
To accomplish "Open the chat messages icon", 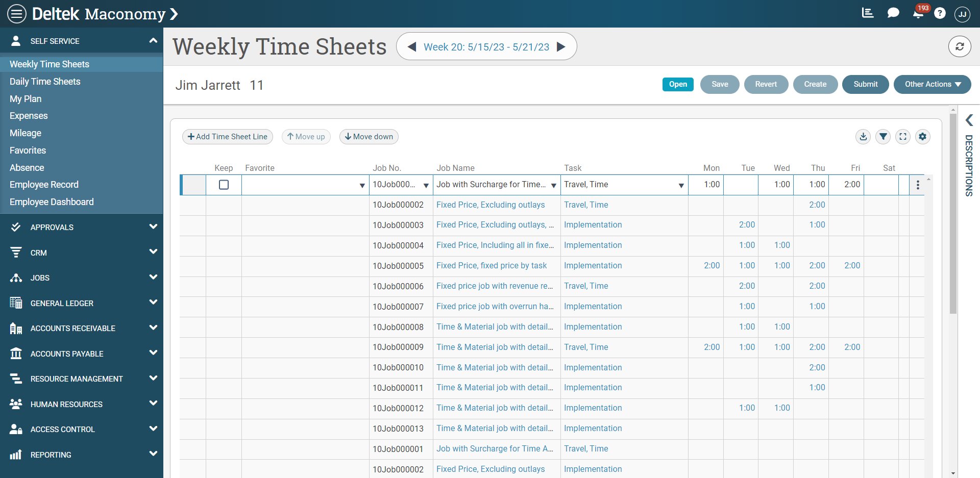I will pyautogui.click(x=893, y=13).
